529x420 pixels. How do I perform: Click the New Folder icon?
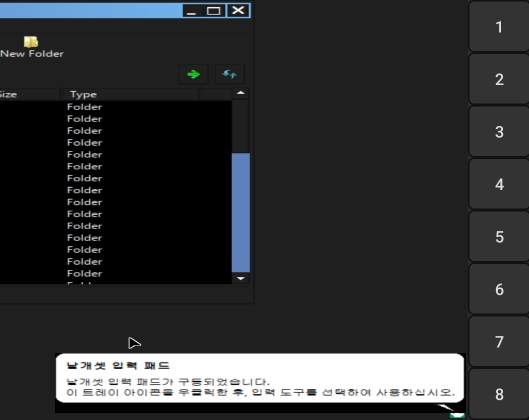(x=31, y=42)
